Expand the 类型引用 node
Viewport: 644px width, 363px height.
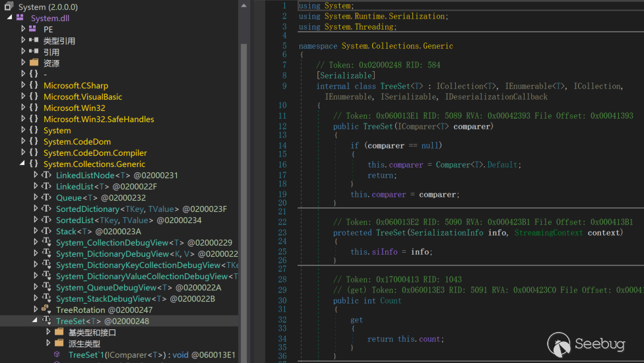tap(23, 40)
